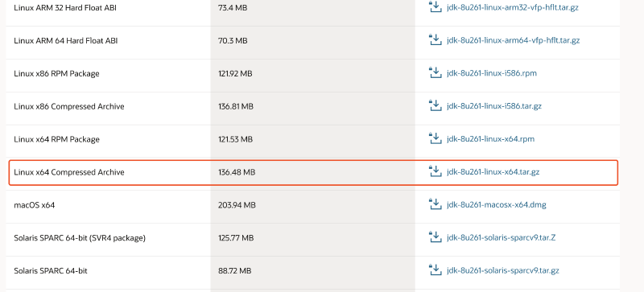Download jdk-8u261-linux-x64.rpm via its link
The image size is (644, 292).
(x=490, y=139)
